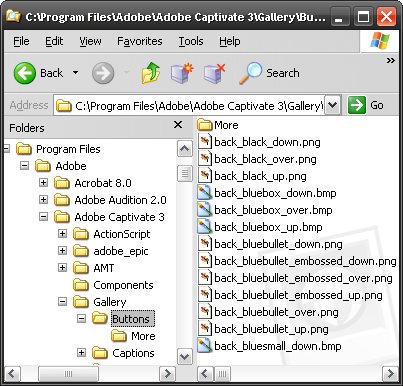Collapse the Adobe tree node
This screenshot has width=403, height=386.
pos(25,166)
